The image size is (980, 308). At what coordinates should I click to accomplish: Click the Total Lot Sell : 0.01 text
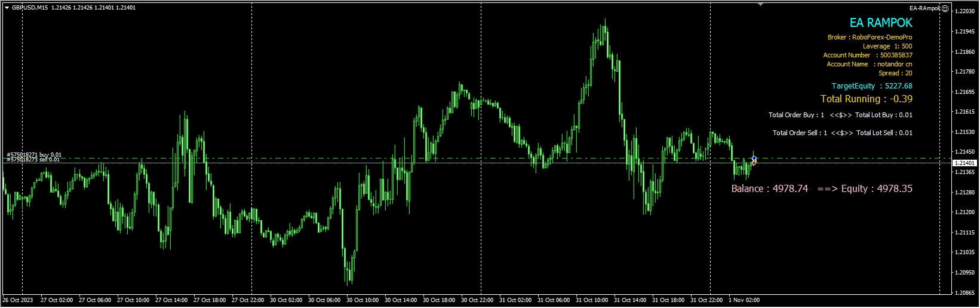(x=884, y=133)
